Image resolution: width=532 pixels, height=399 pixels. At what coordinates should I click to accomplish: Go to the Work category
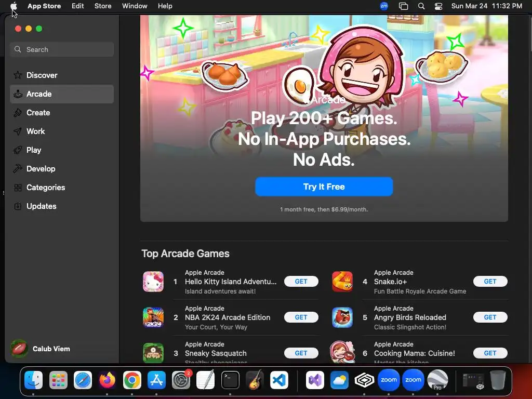tap(62, 131)
